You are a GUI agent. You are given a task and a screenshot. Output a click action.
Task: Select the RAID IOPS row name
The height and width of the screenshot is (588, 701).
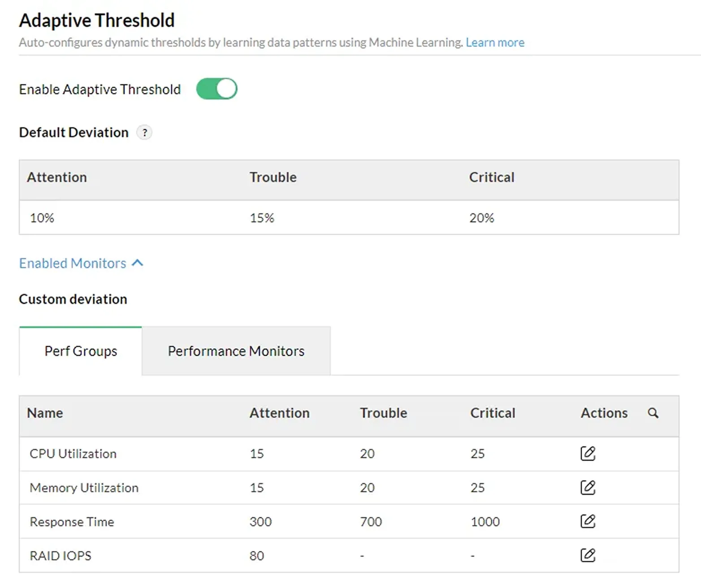[60, 555]
